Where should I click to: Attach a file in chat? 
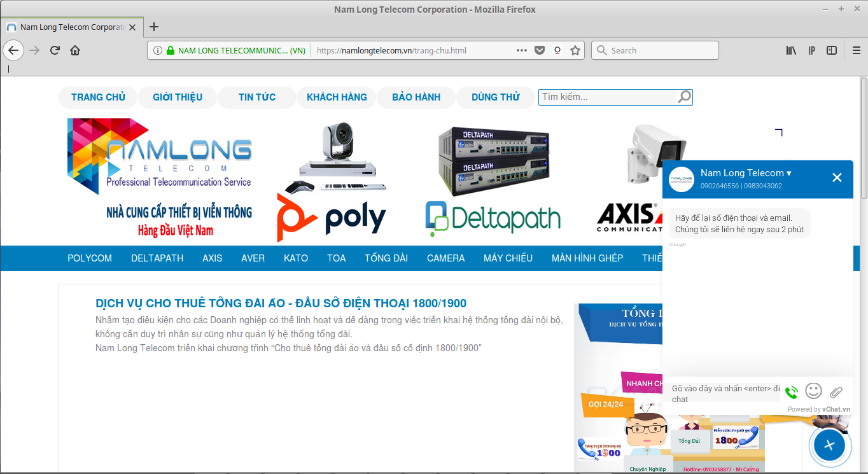[x=836, y=392]
